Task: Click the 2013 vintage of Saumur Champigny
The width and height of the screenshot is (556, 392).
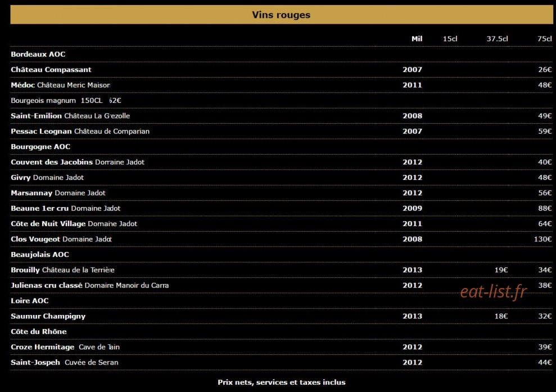Action: pyautogui.click(x=412, y=316)
